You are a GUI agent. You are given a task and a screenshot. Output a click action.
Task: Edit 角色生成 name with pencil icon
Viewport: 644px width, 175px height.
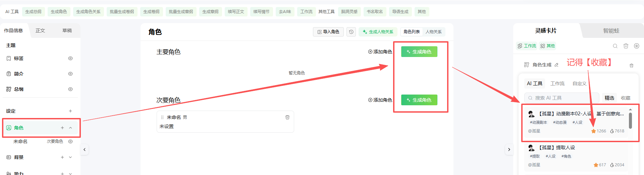556,65
